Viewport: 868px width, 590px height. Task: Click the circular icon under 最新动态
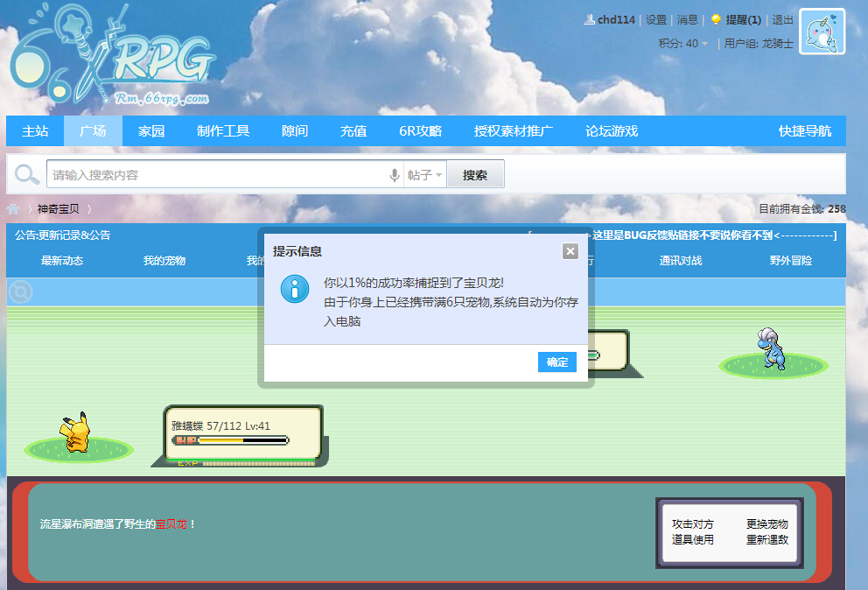click(x=20, y=291)
